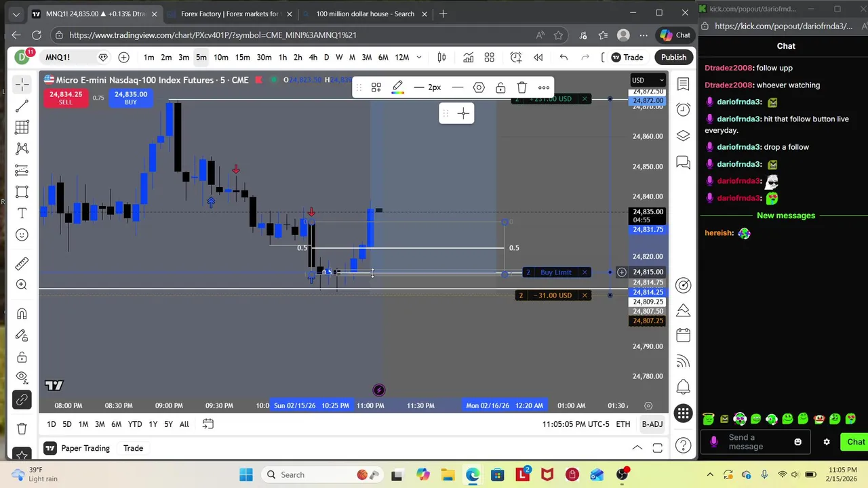Viewport: 868px width, 488px height.
Task: Open the economic Calendar panel
Action: 683,335
